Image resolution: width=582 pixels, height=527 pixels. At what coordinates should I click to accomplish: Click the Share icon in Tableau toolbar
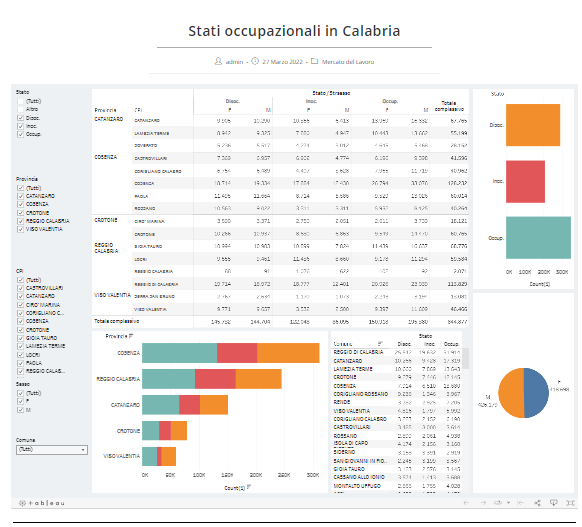point(537,503)
